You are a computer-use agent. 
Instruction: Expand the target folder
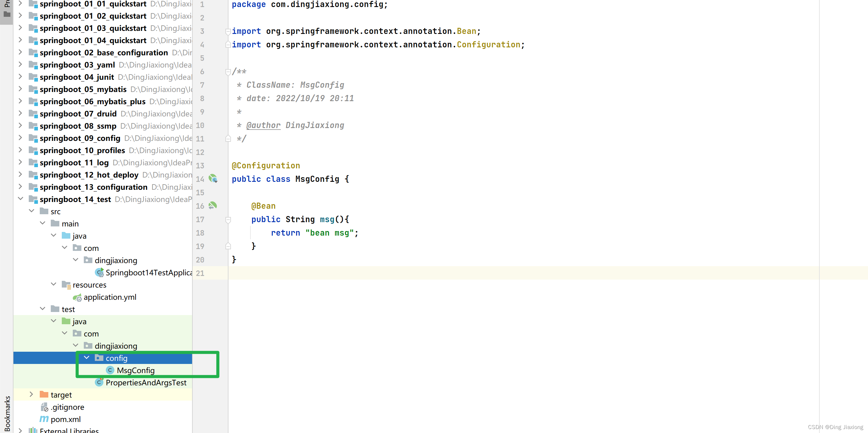[31, 394]
